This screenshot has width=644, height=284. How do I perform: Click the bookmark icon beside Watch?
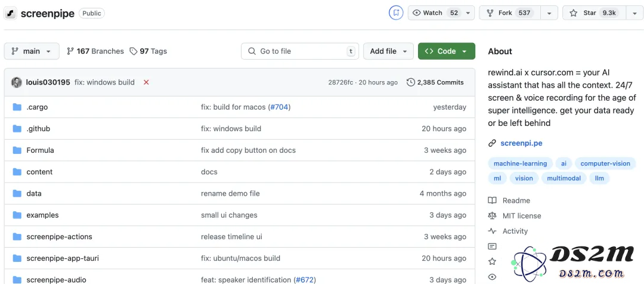click(x=396, y=13)
